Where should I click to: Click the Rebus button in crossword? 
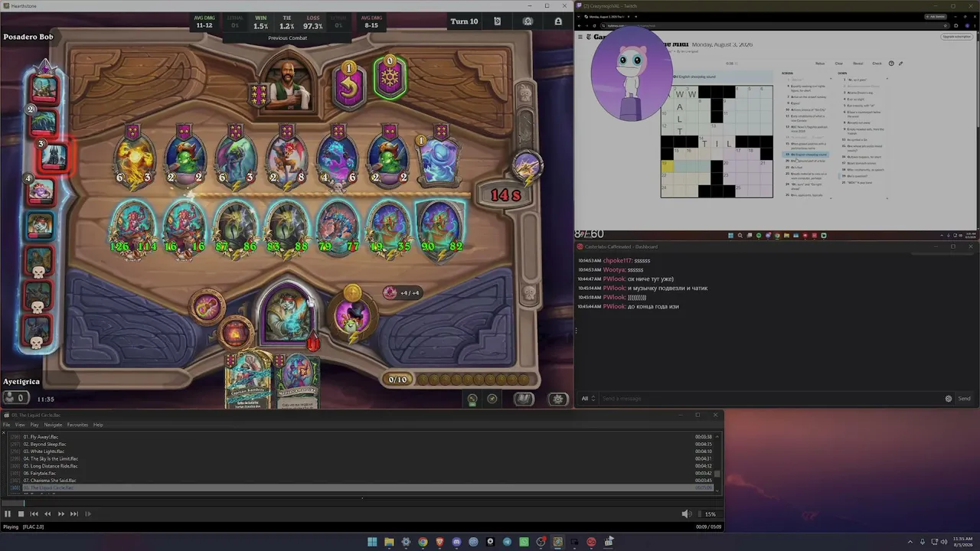click(820, 64)
